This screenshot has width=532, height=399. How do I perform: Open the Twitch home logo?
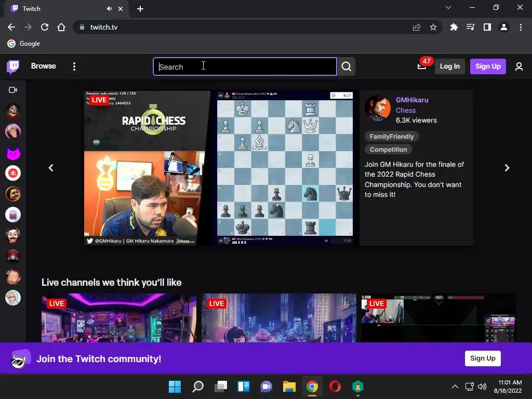pyautogui.click(x=13, y=66)
